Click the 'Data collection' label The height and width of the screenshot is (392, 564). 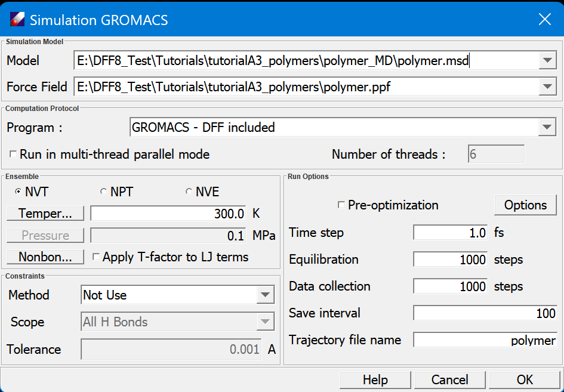tap(329, 286)
